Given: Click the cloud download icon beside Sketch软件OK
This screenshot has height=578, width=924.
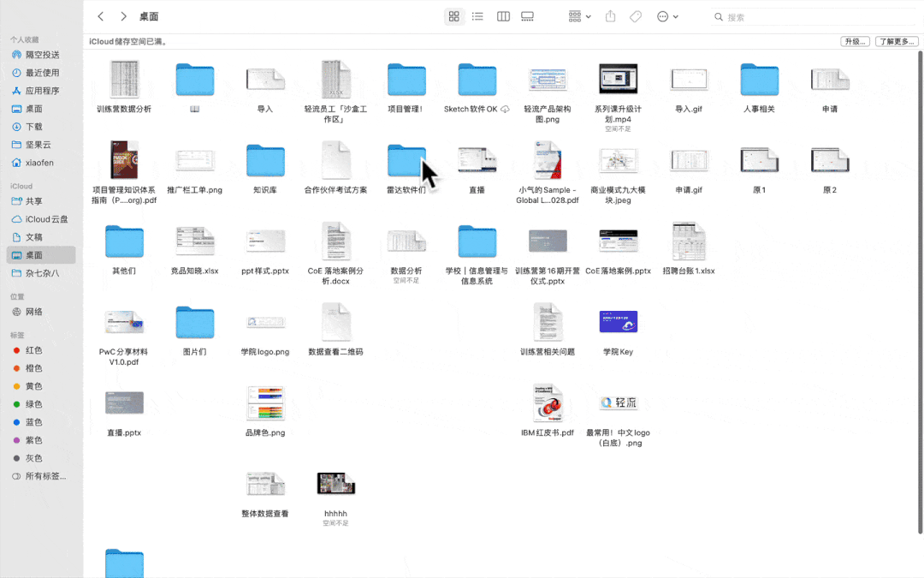Looking at the screenshot, I should click(x=505, y=109).
